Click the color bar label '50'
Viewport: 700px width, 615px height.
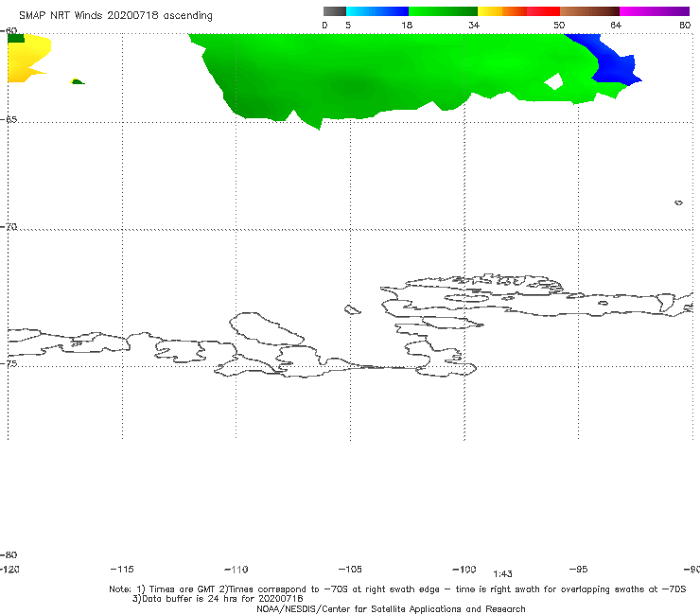point(559,26)
